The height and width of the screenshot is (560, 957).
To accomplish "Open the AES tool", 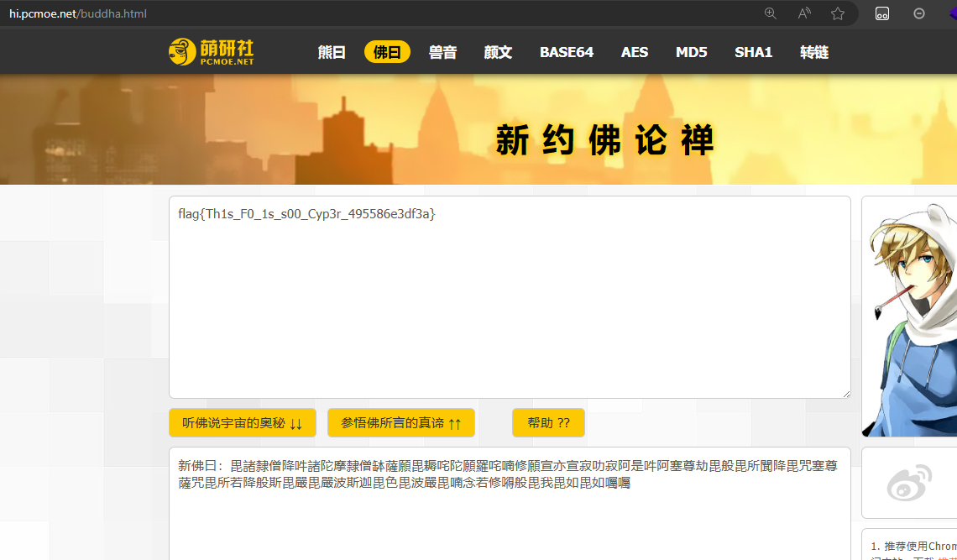I will pyautogui.click(x=635, y=53).
